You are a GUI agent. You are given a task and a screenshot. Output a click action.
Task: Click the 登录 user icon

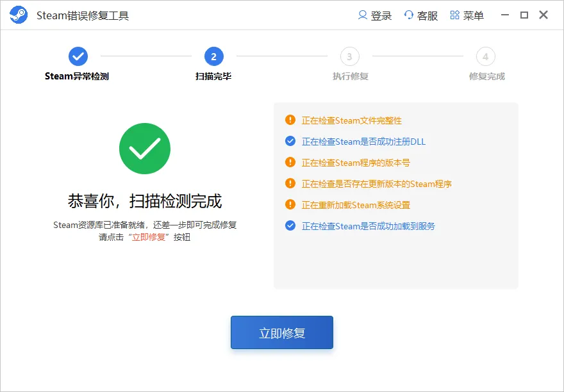(363, 15)
